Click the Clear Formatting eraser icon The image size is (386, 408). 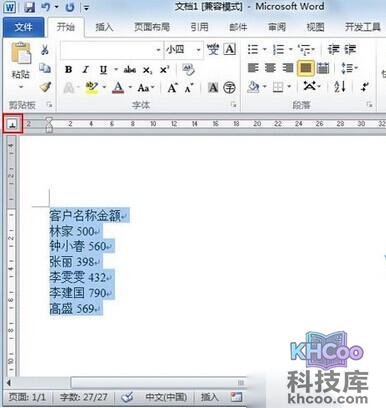189,70
